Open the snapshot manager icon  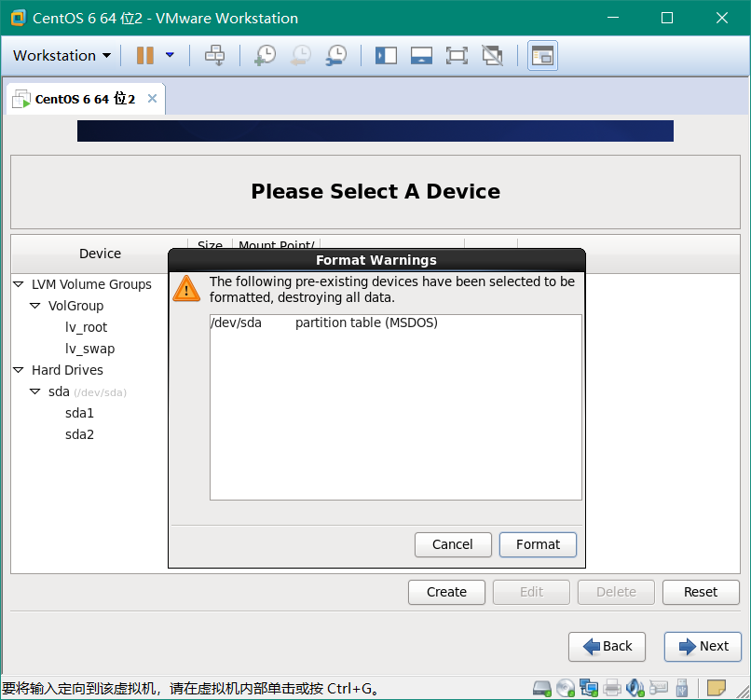coord(335,56)
